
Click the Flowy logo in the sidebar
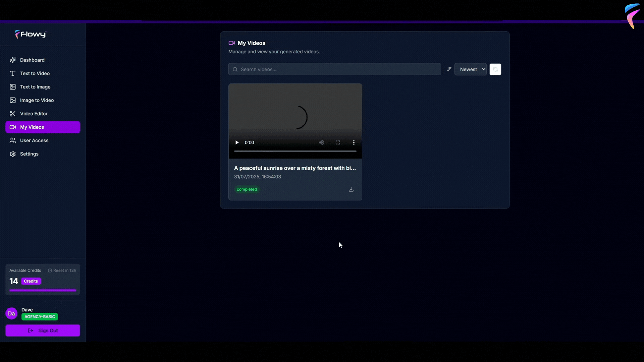click(x=31, y=34)
